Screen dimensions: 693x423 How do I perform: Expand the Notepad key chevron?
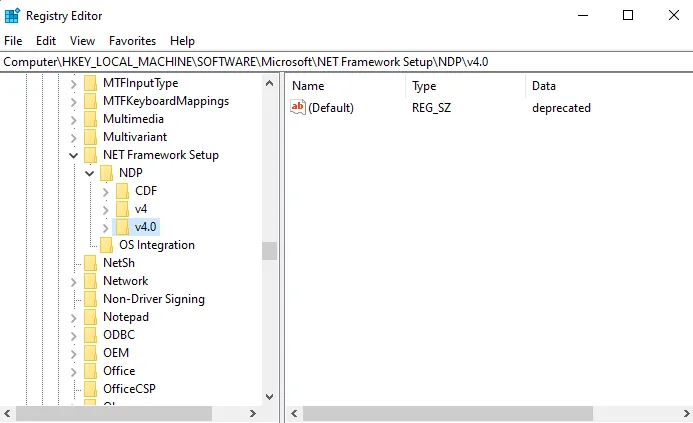click(73, 318)
